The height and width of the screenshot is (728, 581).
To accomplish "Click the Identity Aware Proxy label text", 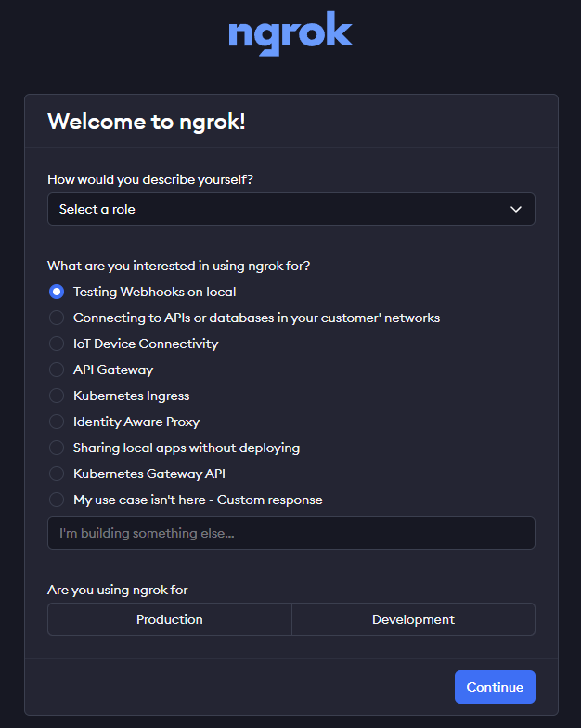I will click(136, 422).
